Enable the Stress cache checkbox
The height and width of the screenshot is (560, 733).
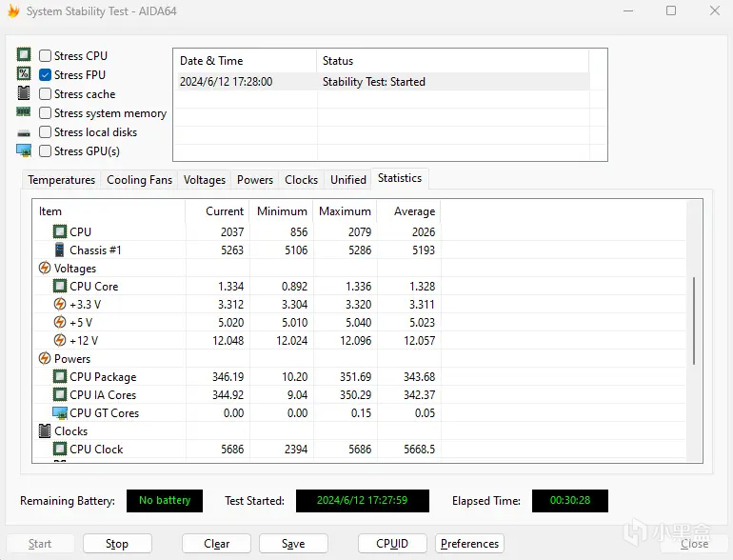tap(46, 94)
